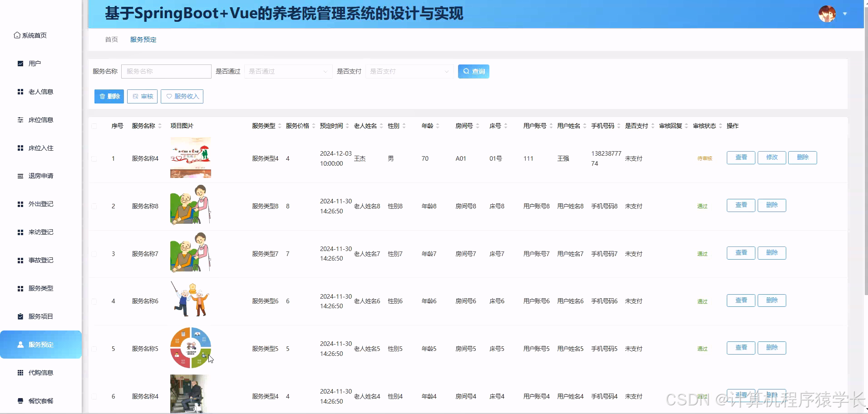Click the magnifier icon on 查询 button

tap(466, 71)
